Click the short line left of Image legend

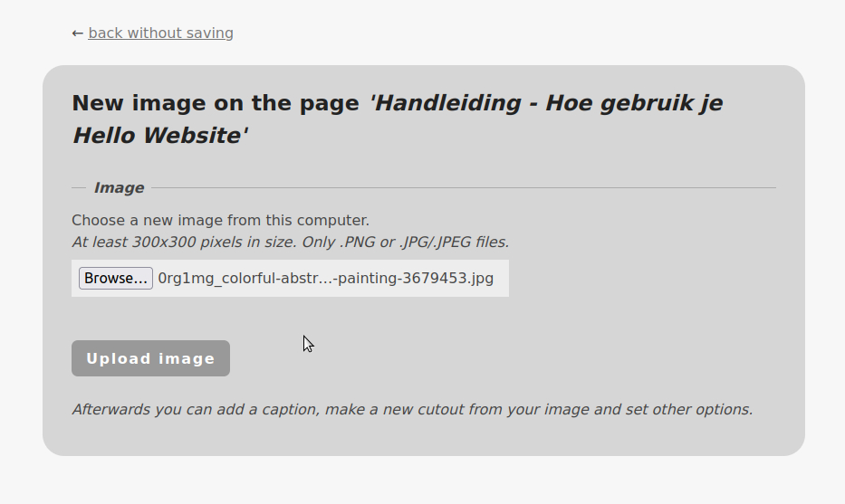tap(79, 188)
